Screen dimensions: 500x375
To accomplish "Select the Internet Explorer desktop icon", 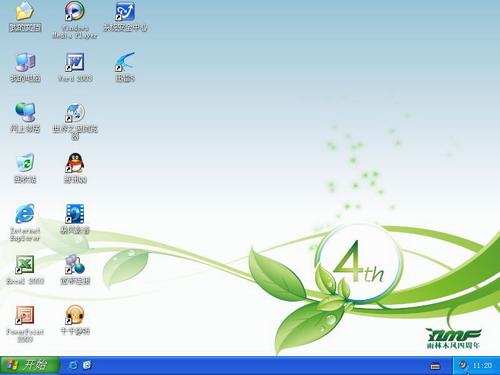I will coord(25,223).
